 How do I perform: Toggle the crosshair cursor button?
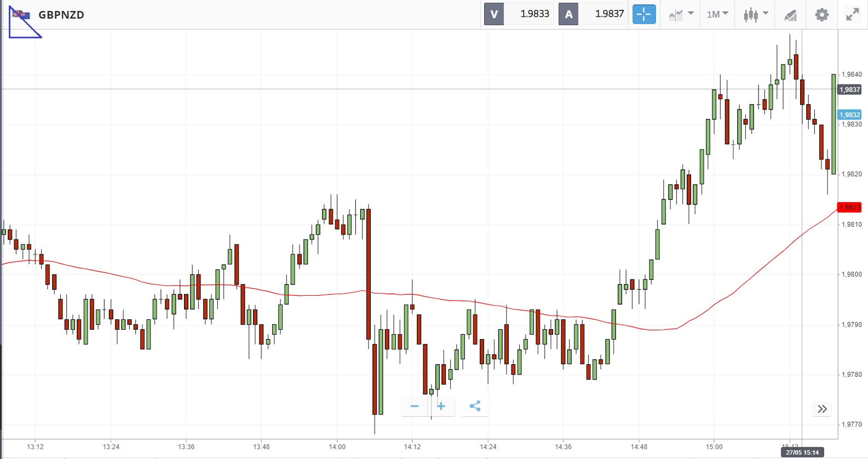pos(643,14)
